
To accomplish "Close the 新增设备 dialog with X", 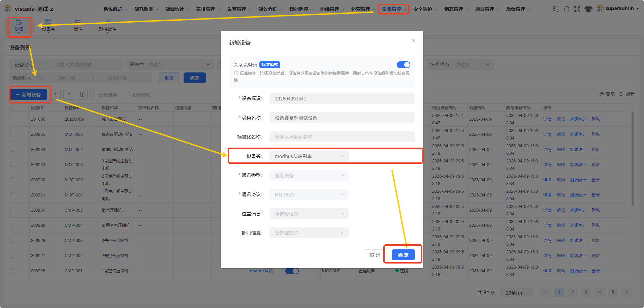I will (x=414, y=41).
